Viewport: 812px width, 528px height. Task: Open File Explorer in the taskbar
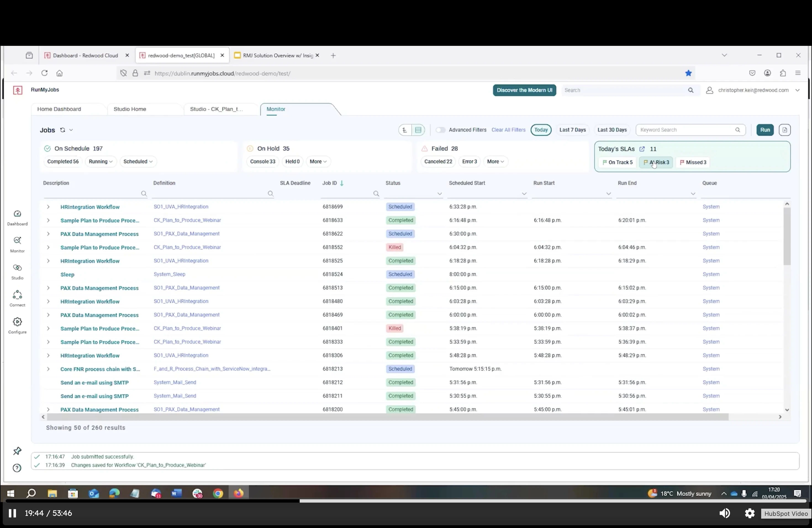tap(52, 493)
